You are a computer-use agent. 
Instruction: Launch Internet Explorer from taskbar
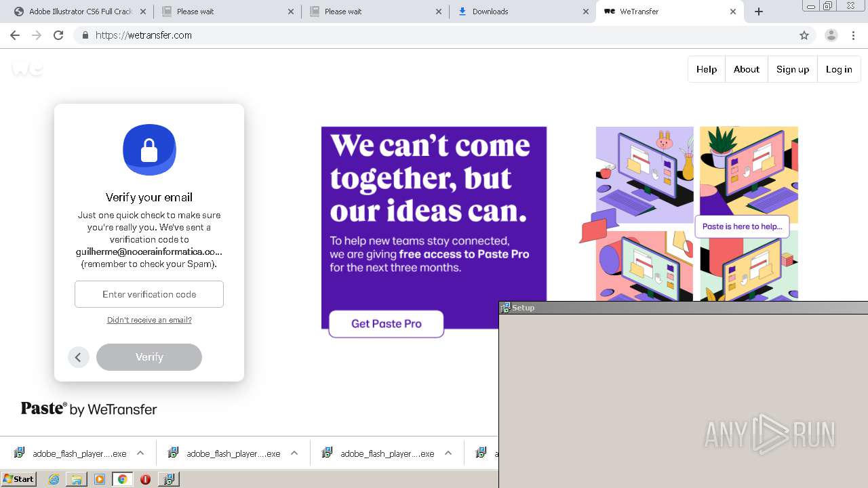point(54,479)
